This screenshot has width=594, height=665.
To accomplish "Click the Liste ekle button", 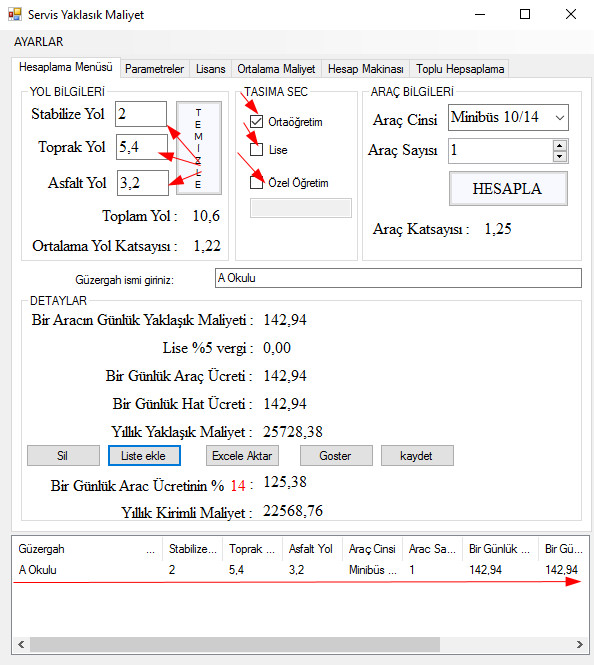I will (x=144, y=455).
